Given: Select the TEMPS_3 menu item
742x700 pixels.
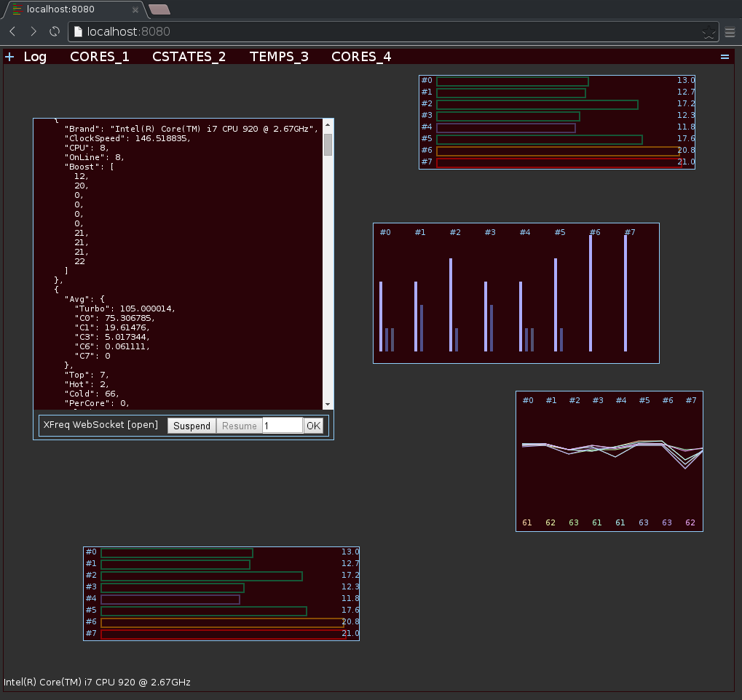Looking at the screenshot, I should [x=279, y=57].
